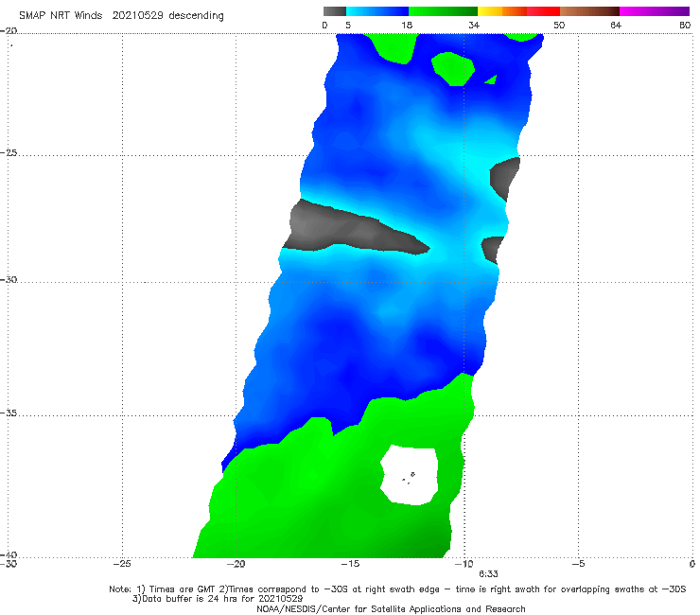Click the swath time label '6:33'

(x=488, y=574)
